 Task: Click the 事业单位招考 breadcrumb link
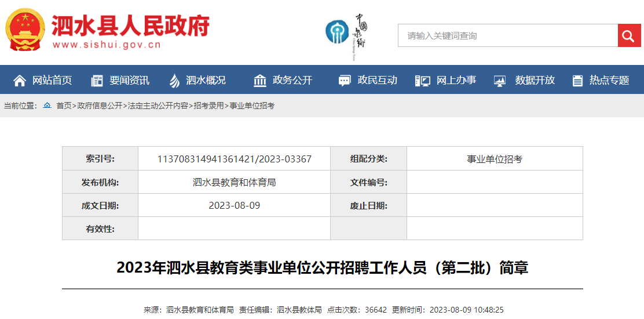(252, 106)
